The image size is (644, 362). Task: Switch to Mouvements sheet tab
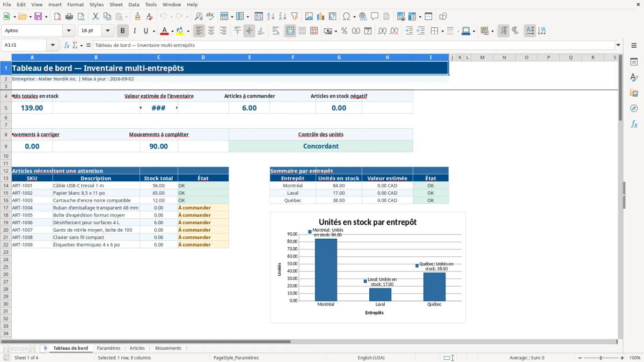click(168, 348)
